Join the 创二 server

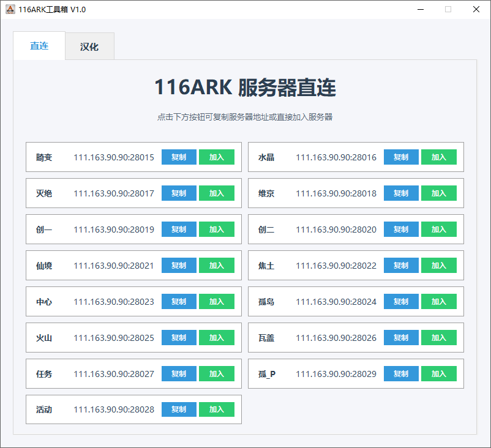439,230
